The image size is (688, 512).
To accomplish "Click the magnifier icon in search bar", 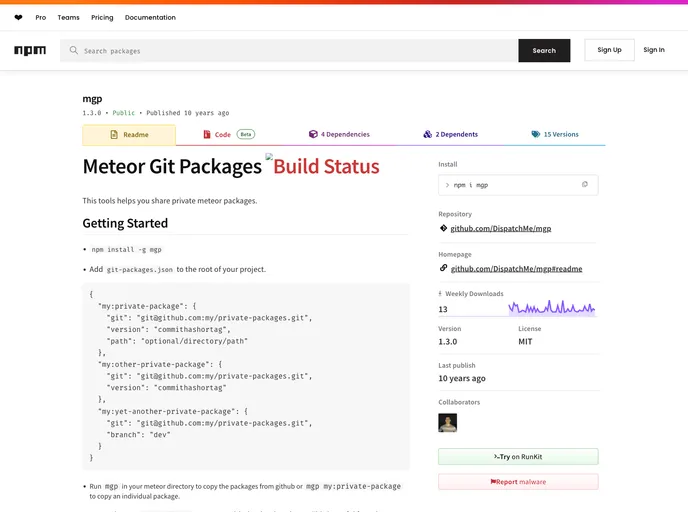I will 73,51.
